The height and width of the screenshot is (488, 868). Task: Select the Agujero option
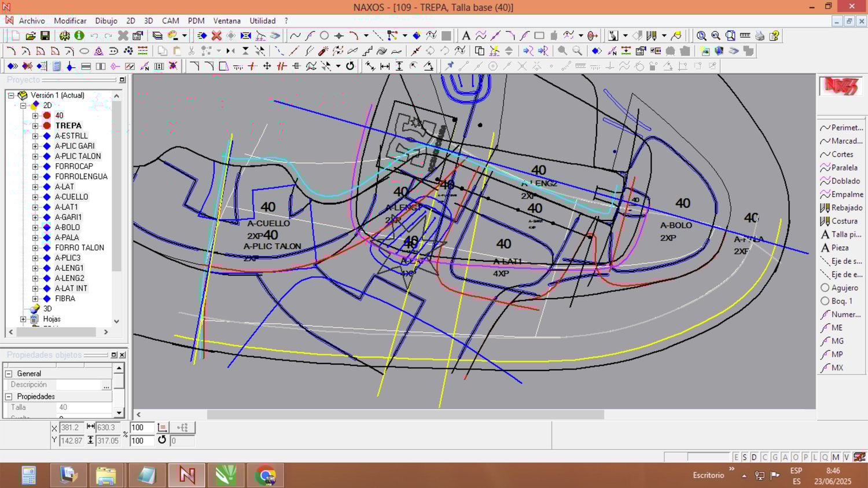tap(840, 288)
